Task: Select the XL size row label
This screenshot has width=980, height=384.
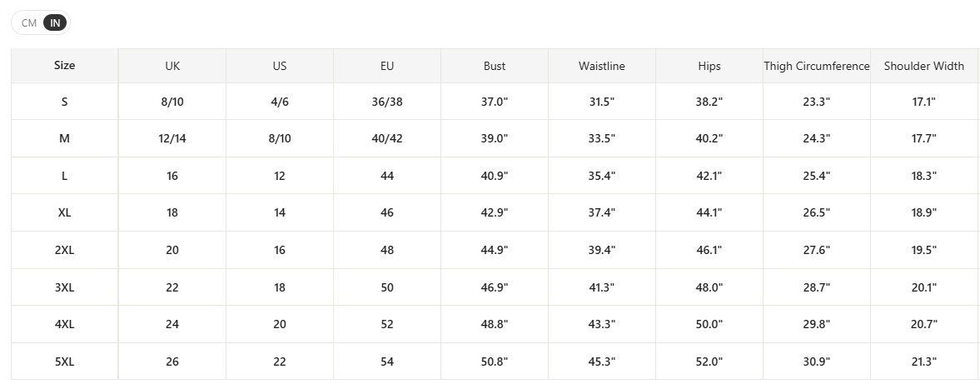Action: coord(64,212)
